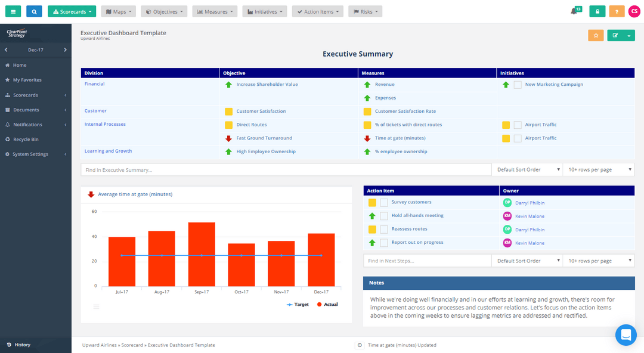This screenshot has width=644, height=353.
Task: Click the red Actual legend swatch
Action: click(x=320, y=304)
